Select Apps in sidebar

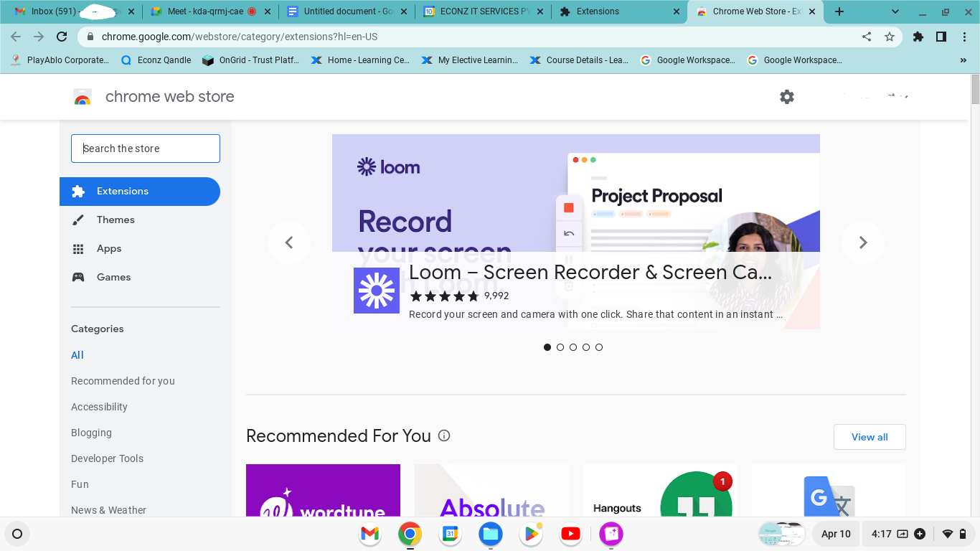140,249
